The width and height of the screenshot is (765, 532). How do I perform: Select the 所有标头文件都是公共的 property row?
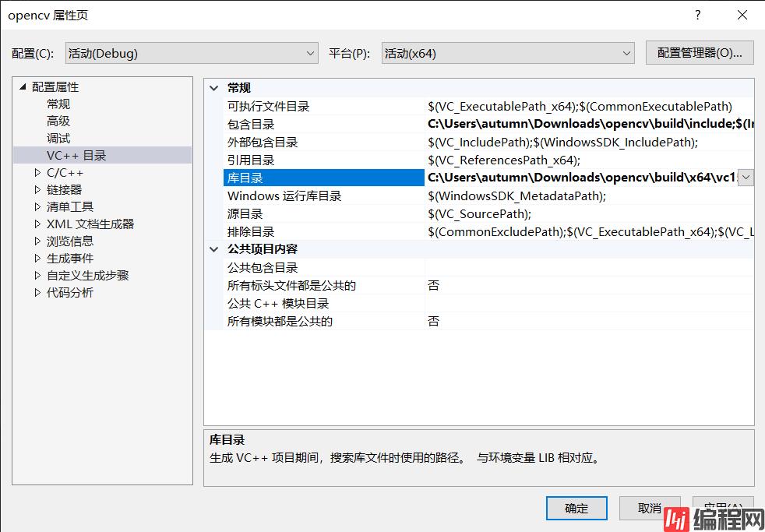291,285
